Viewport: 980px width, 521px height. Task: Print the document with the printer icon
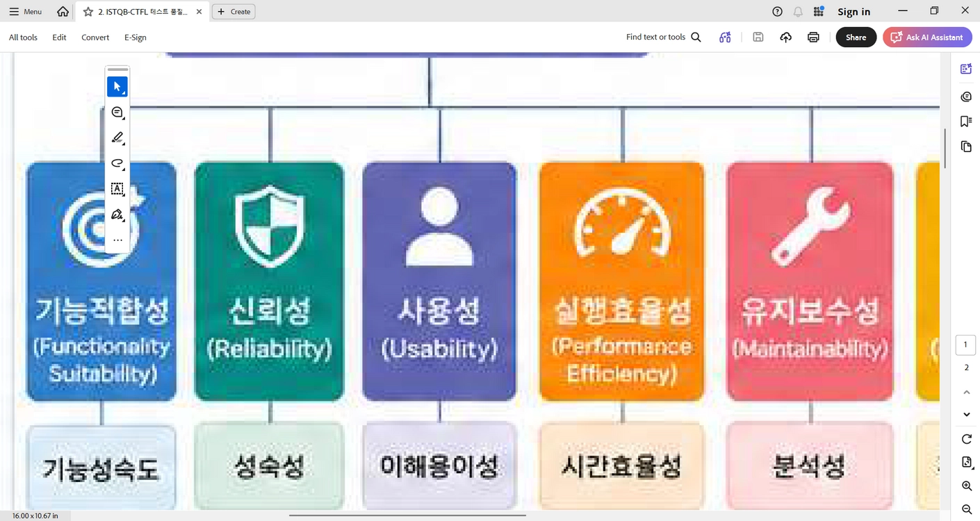[813, 38]
